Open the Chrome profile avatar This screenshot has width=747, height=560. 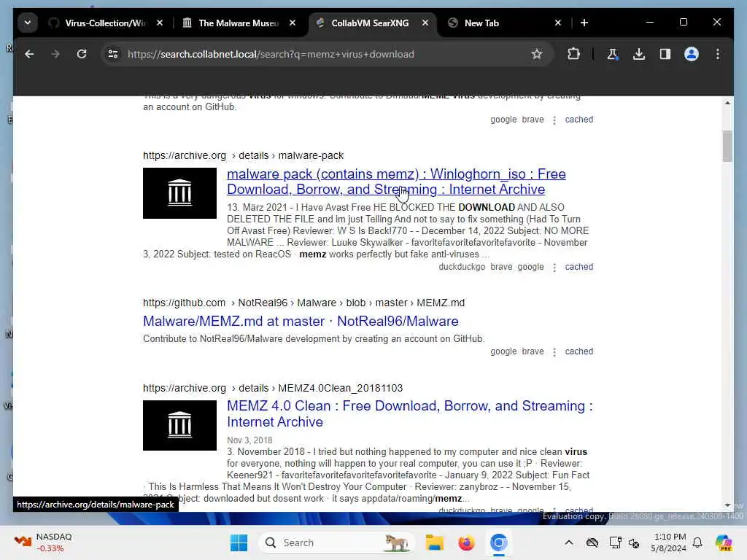coord(692,54)
